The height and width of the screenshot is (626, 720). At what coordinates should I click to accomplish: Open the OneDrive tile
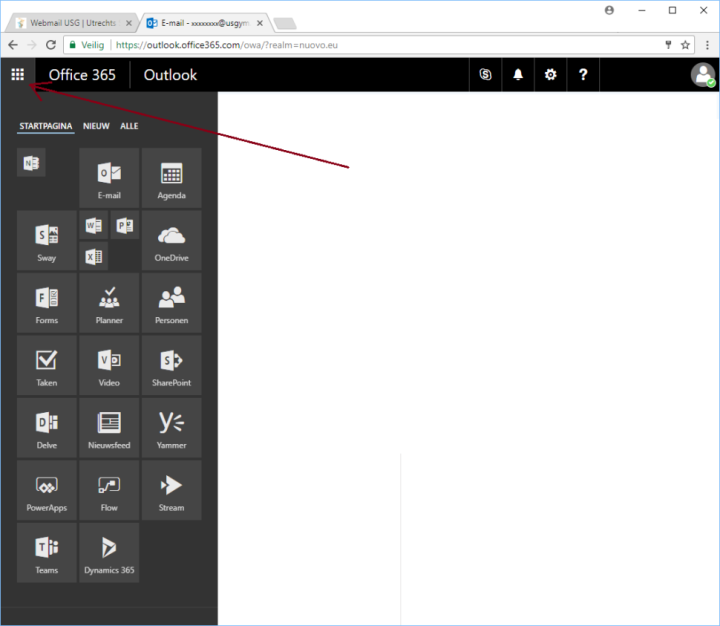[171, 241]
